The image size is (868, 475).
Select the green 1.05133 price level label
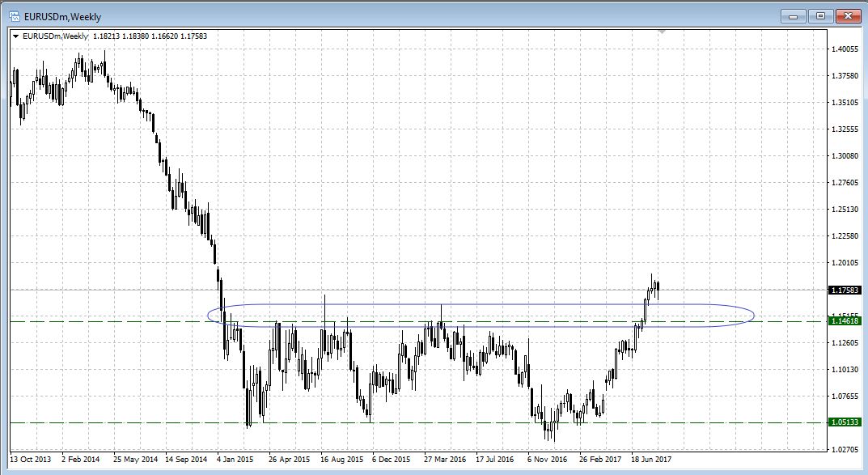(844, 422)
